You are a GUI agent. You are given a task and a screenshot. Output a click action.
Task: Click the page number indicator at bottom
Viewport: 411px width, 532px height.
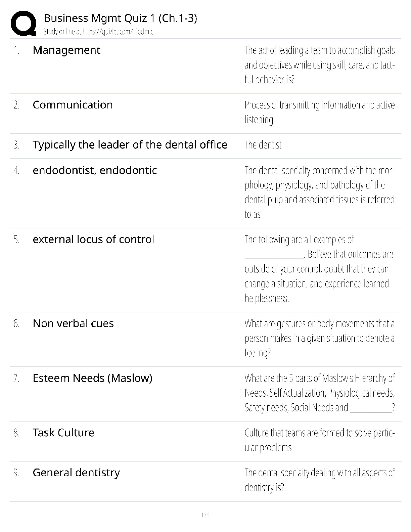pyautogui.click(x=205, y=515)
